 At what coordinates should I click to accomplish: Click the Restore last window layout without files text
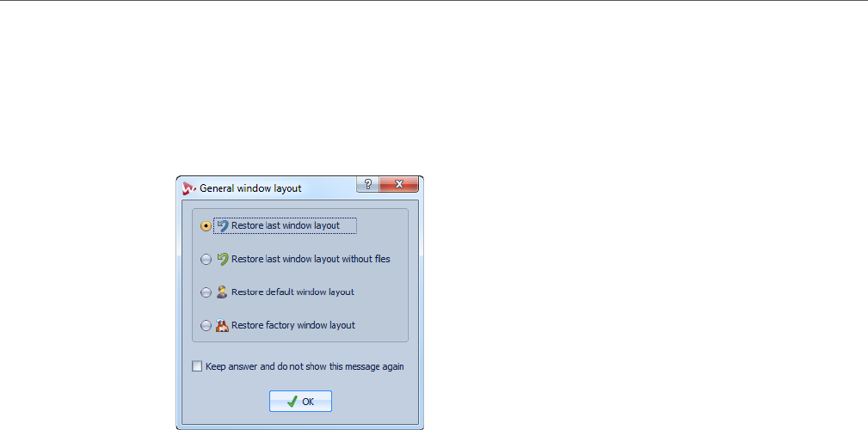pyautogui.click(x=311, y=259)
